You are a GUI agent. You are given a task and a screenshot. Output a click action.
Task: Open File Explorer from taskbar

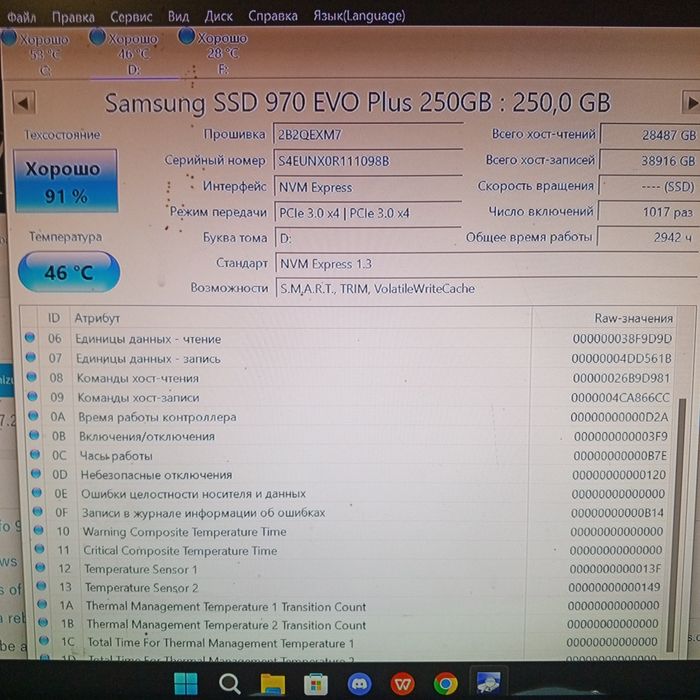[x=273, y=683]
